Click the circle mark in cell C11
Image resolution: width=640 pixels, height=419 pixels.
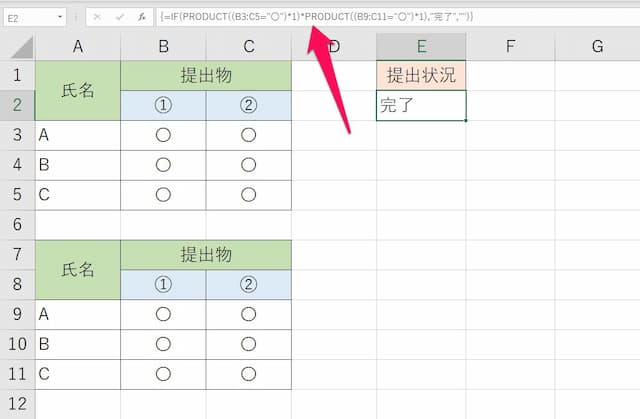coord(248,375)
